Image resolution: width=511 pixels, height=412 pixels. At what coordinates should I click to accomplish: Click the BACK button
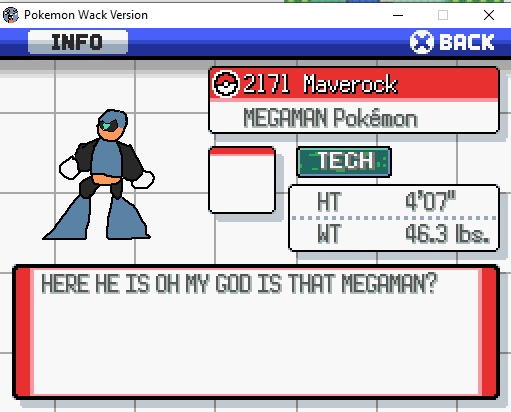pyautogui.click(x=452, y=42)
